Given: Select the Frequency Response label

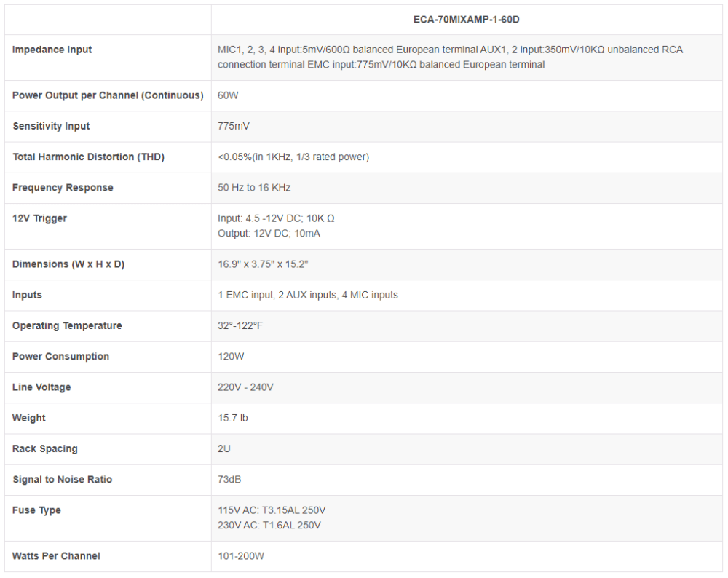Looking at the screenshot, I should (63, 188).
